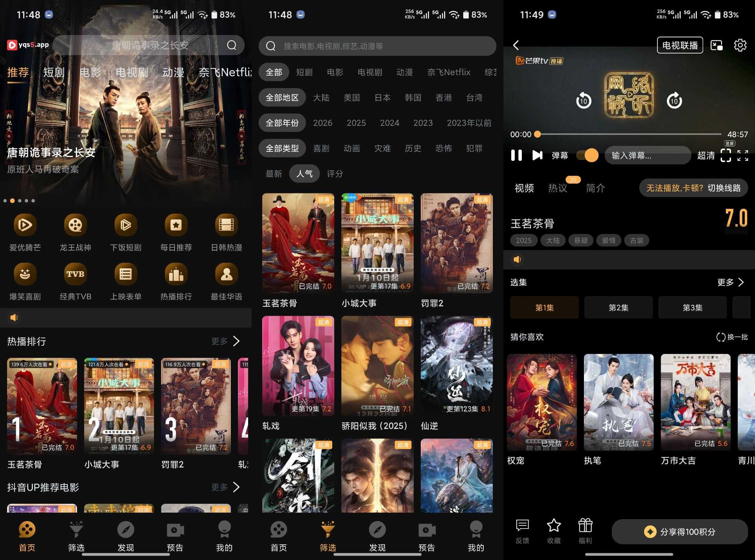Open player settings gear icon
This screenshot has height=560, width=755.
[x=740, y=46]
